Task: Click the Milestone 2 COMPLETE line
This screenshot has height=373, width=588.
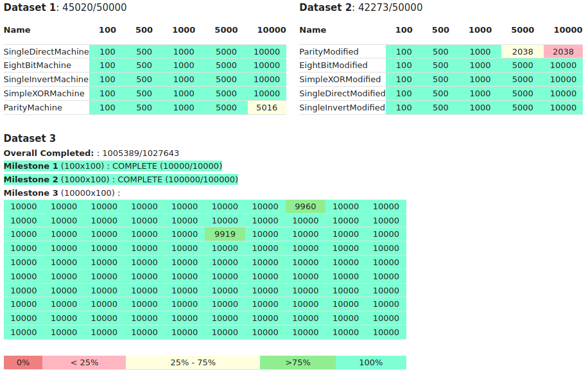Action: click(121, 180)
